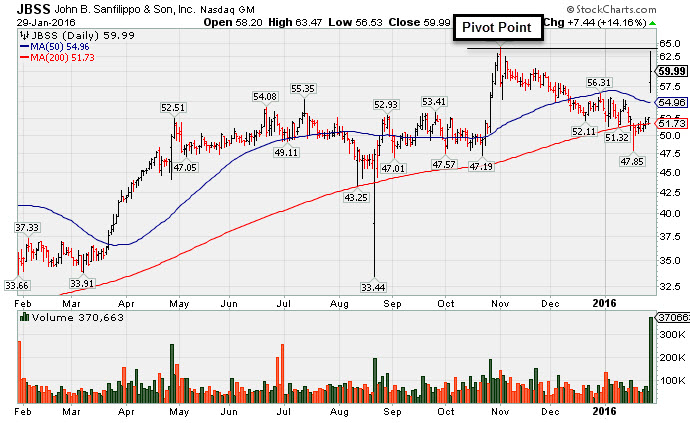Screen dimensions: 690x423
Task: Click the 33.44 spike-low label
Action: tap(373, 288)
